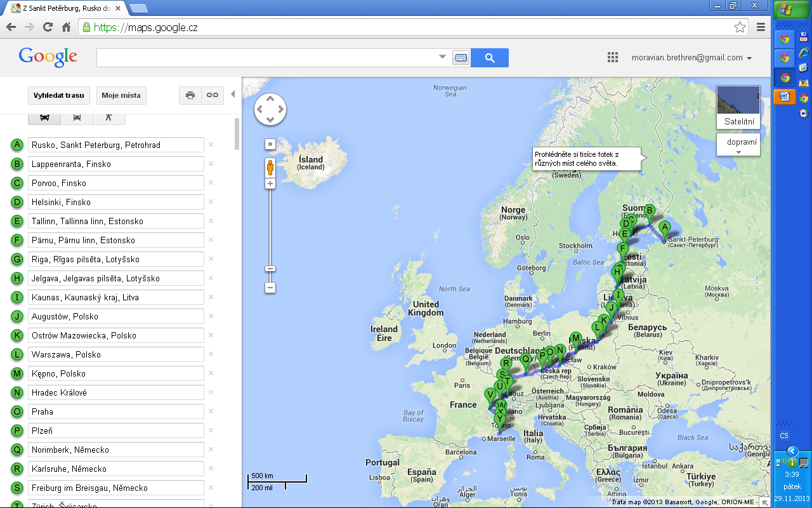Click the blue search button

click(490, 58)
